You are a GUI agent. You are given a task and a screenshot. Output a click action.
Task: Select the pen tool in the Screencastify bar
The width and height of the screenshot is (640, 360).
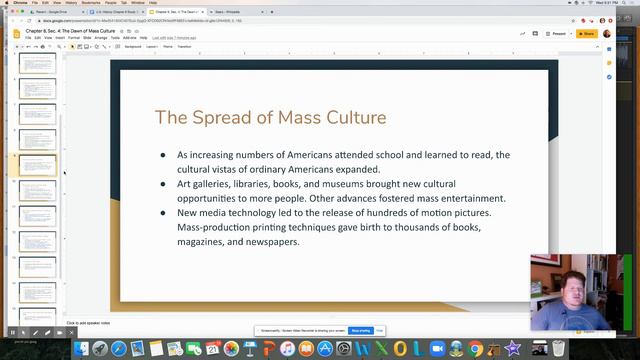pyautogui.click(x=36, y=333)
